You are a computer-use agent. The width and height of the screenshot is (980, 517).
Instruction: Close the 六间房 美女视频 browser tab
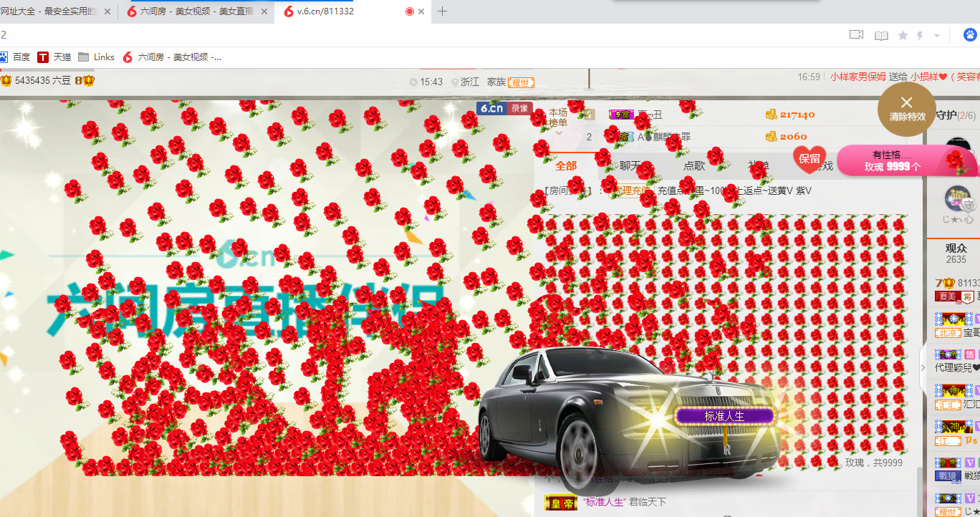pos(264,11)
